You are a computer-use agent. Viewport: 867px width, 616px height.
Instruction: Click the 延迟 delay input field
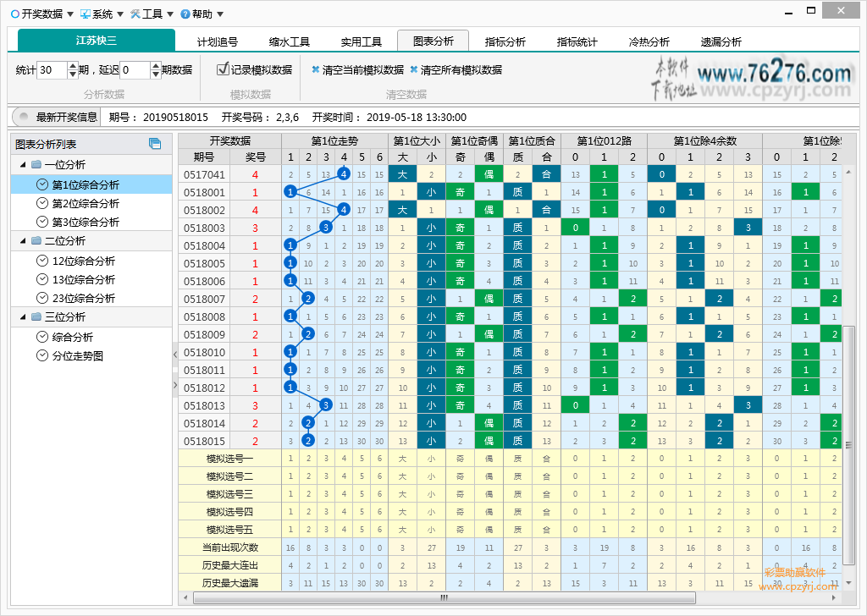pos(135,70)
